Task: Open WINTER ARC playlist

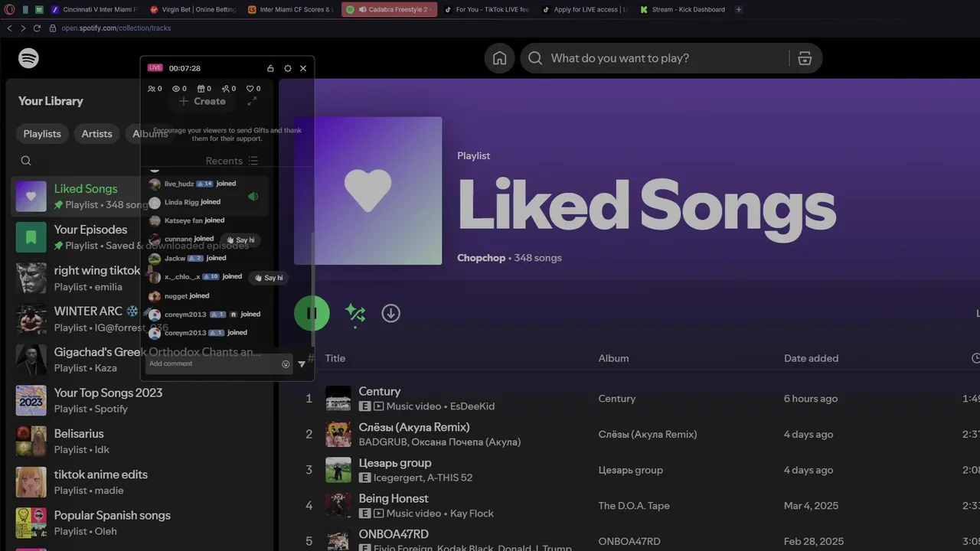Action: tap(140, 319)
